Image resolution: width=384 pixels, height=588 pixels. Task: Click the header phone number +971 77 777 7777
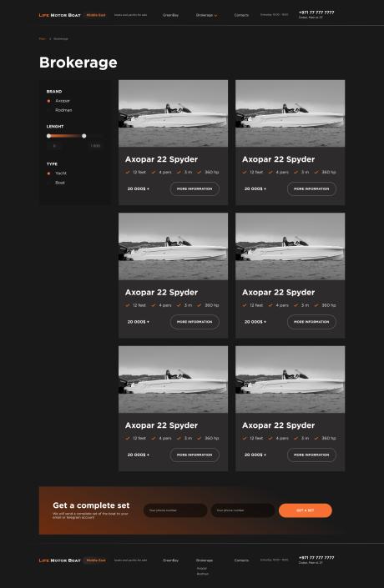click(316, 13)
